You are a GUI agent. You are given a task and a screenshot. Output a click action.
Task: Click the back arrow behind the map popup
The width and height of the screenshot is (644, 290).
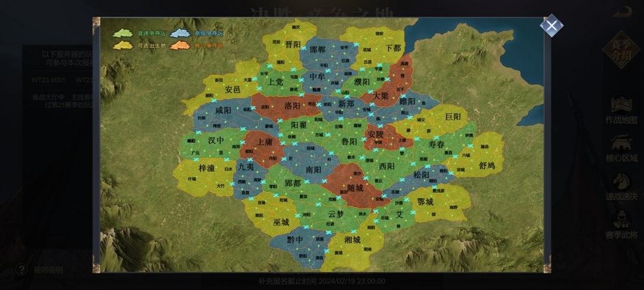pos(623,11)
